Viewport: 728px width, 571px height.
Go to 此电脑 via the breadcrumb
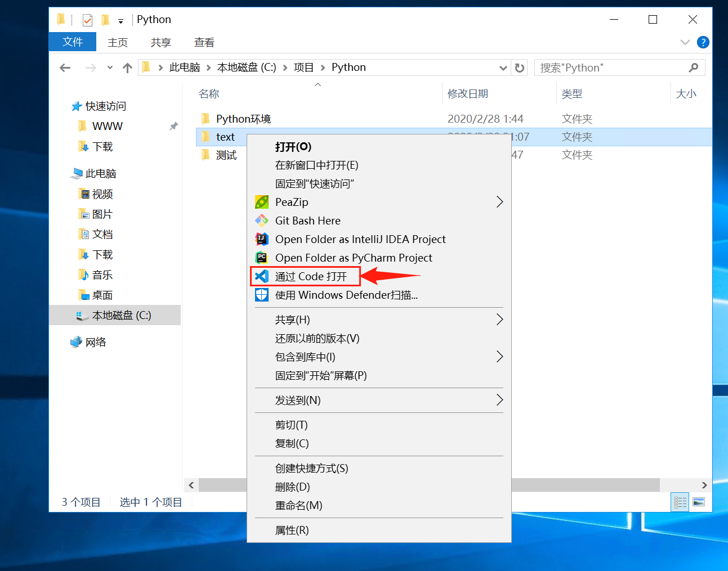click(x=184, y=67)
